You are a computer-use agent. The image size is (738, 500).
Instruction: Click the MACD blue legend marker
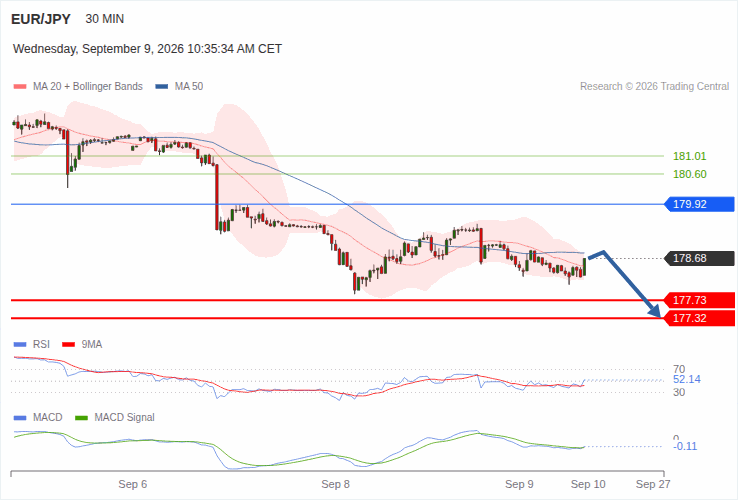[20, 418]
